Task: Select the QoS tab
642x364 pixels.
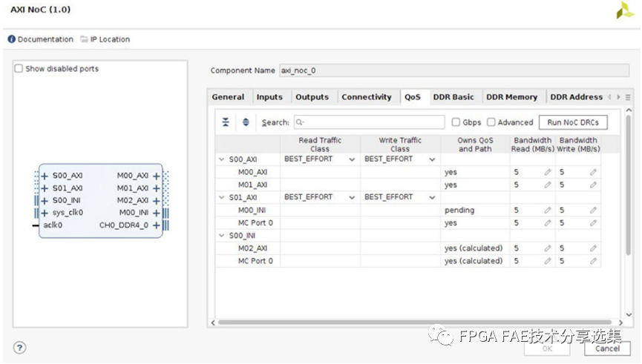Action: pos(413,97)
